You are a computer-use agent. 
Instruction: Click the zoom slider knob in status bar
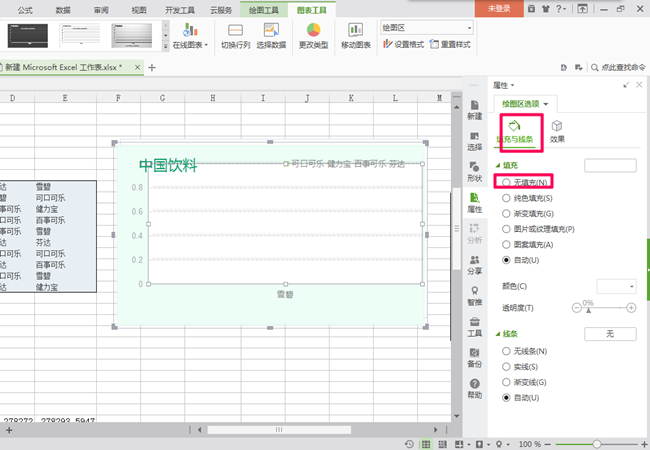pyautogui.click(x=597, y=444)
